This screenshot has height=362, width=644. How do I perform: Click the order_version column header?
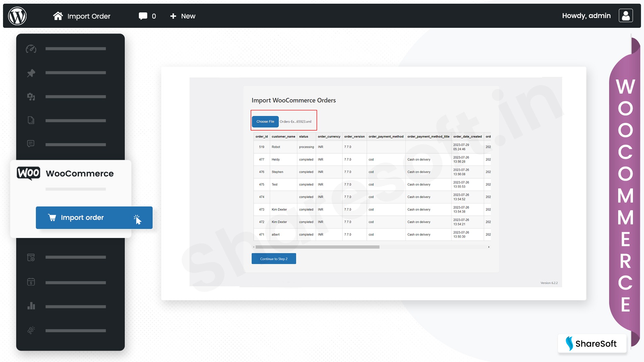pos(354,136)
